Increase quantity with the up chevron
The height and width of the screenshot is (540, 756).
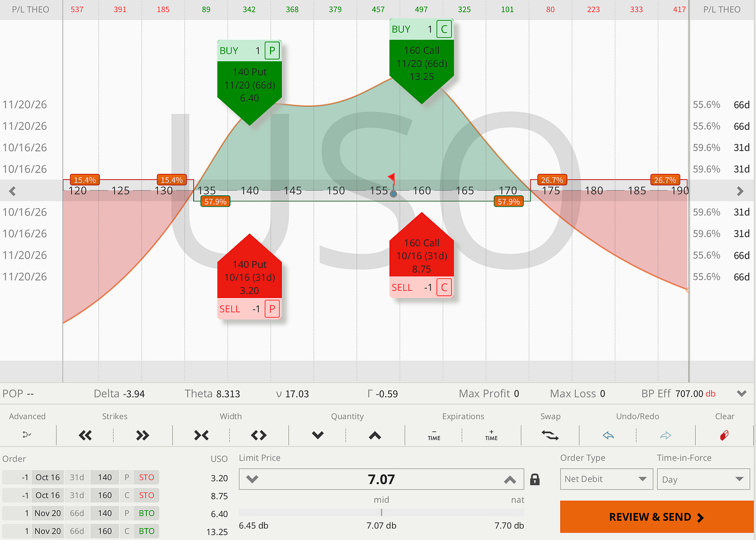pyautogui.click(x=375, y=435)
